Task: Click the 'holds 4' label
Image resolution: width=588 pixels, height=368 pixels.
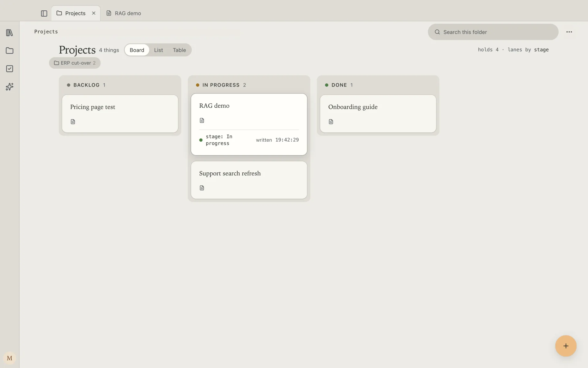Action: pos(488,50)
